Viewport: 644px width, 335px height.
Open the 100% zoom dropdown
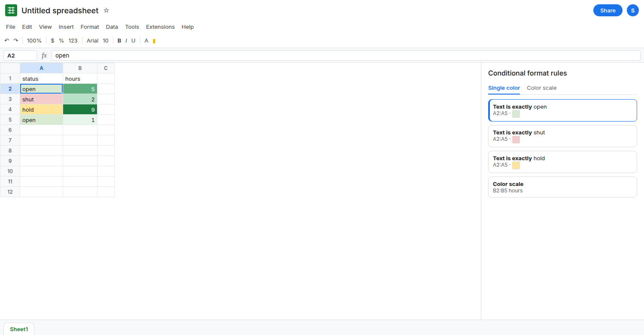(x=34, y=41)
